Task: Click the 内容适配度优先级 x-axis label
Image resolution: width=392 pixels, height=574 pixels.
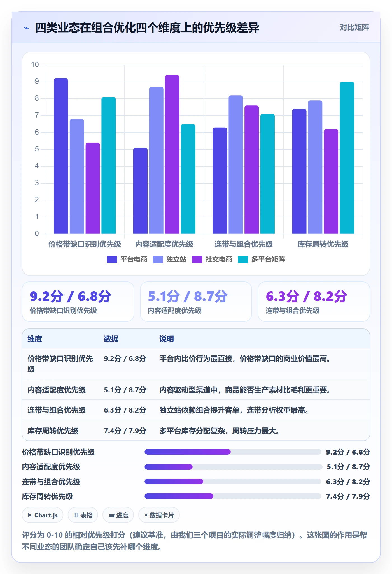Action: click(x=164, y=244)
